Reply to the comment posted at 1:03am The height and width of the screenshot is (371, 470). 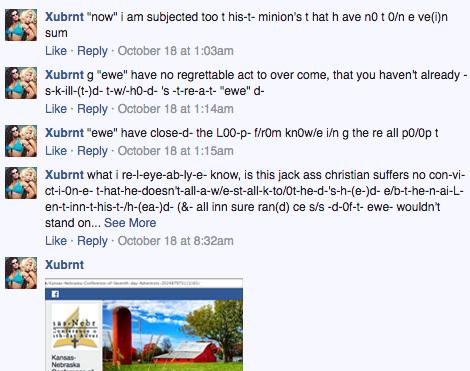point(92,51)
